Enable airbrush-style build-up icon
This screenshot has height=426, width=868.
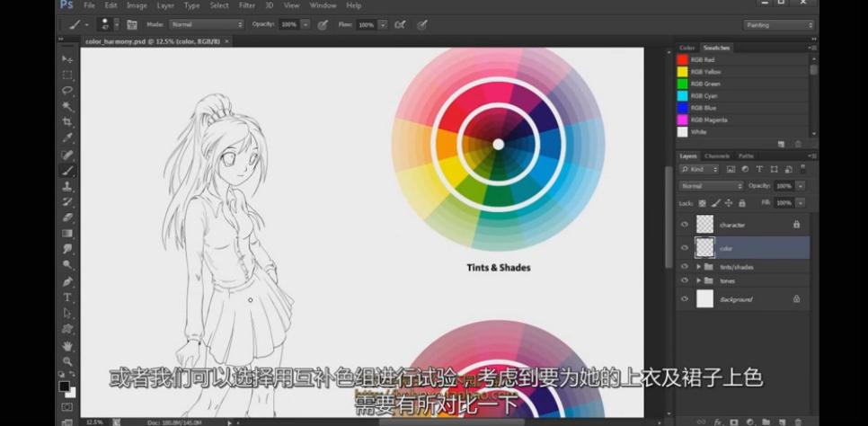point(400,25)
